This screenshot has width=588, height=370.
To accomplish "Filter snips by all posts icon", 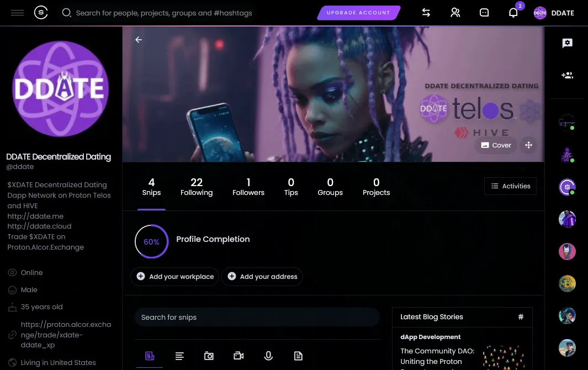I will click(x=150, y=356).
